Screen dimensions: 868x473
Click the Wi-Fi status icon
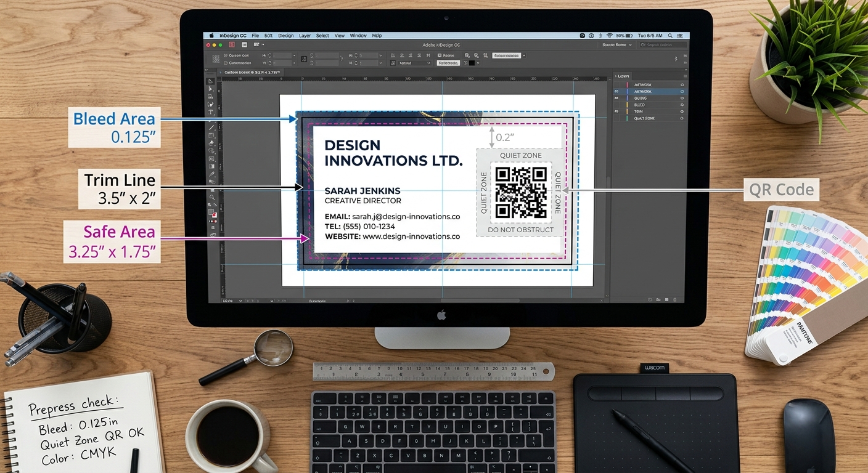(609, 35)
